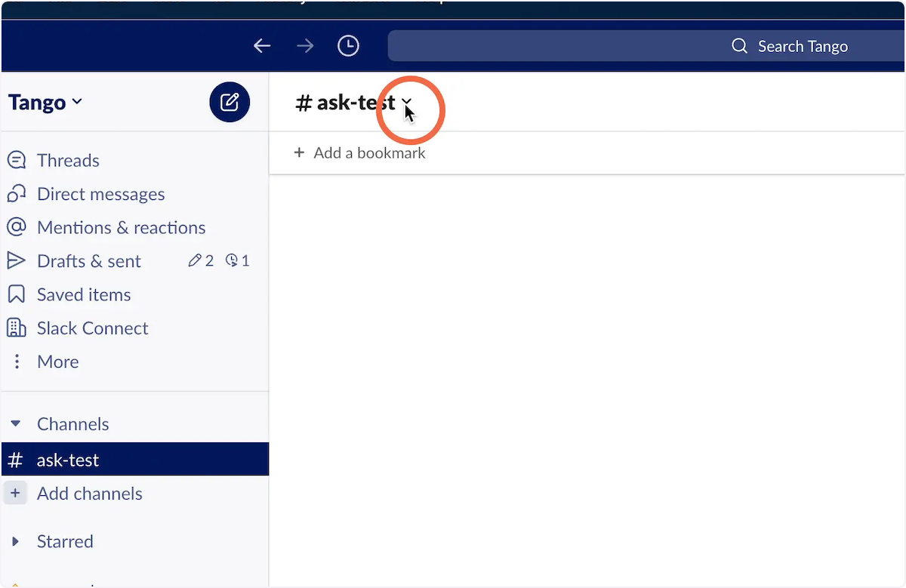Click the Threads speech bubble icon

coord(16,161)
